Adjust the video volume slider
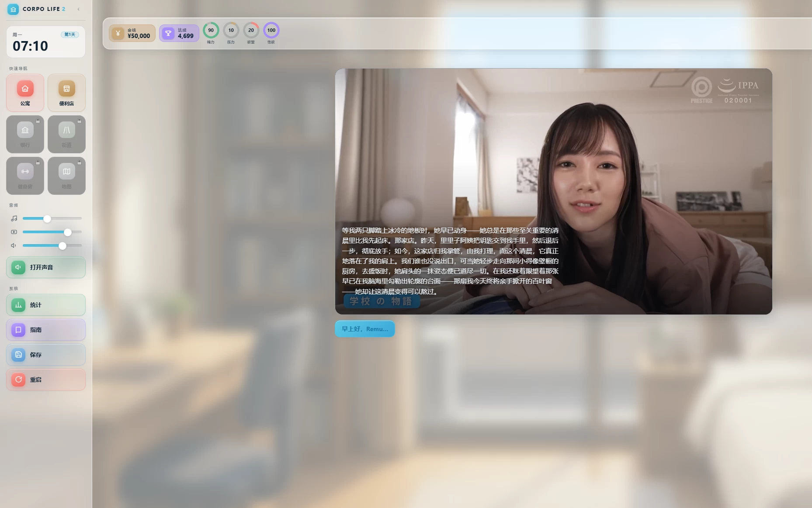The width and height of the screenshot is (812, 508). click(52, 232)
